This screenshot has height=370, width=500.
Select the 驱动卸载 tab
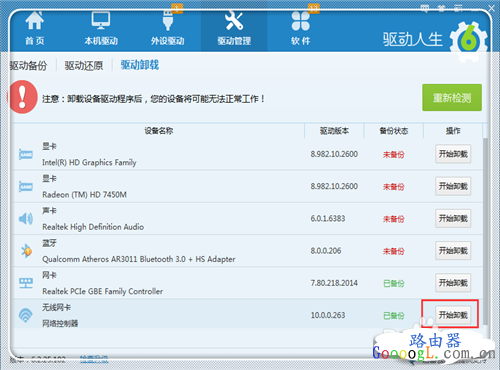140,65
